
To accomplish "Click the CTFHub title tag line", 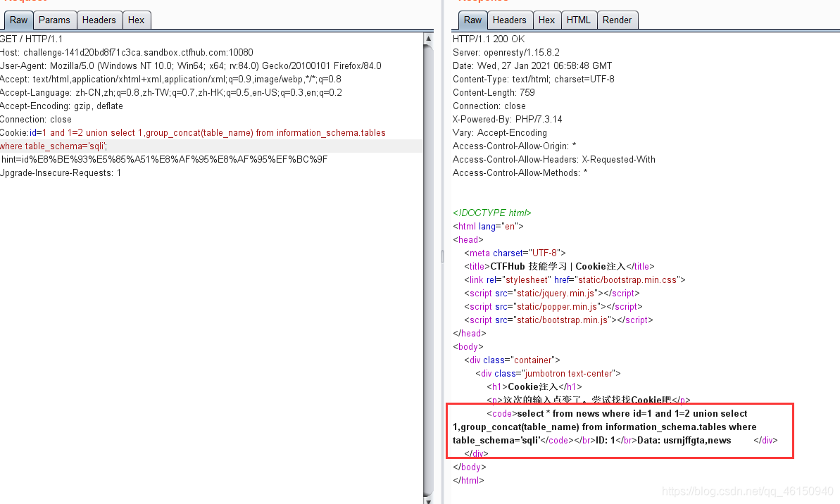I will (559, 266).
